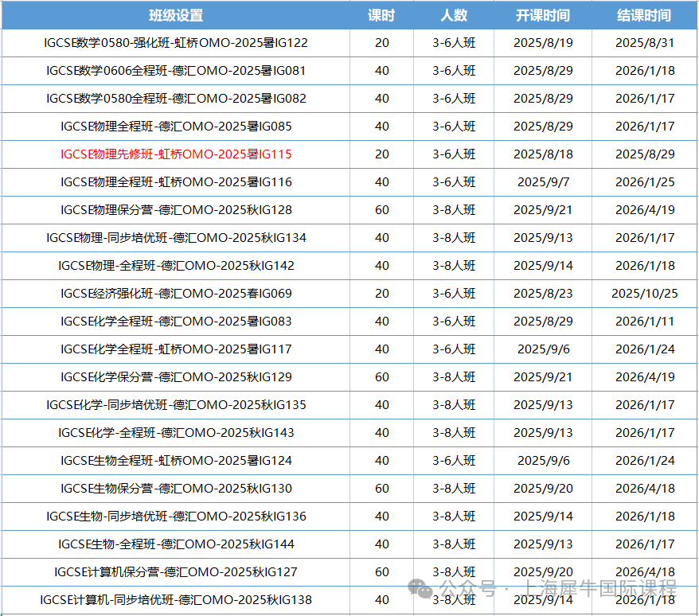Select the red IGCSE物理先修班-虹桥OMO-2025暑IG115 cell
Screen dimensions: 699x616
point(176,154)
